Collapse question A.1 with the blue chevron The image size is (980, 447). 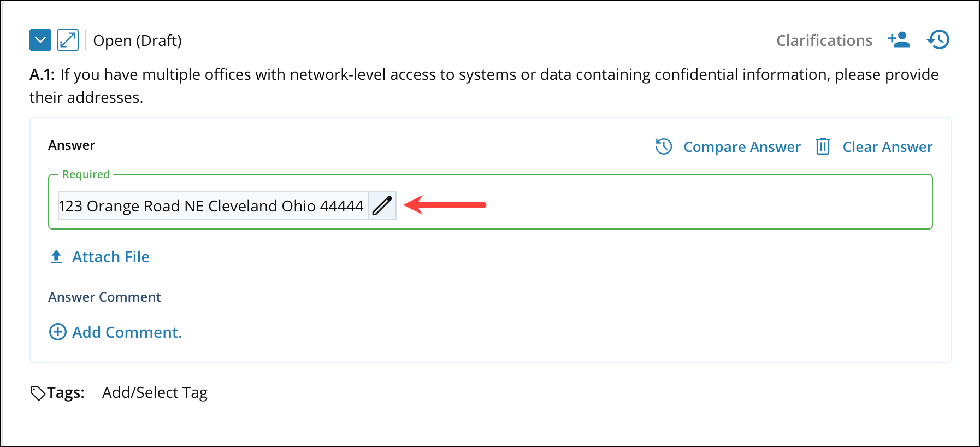click(40, 40)
